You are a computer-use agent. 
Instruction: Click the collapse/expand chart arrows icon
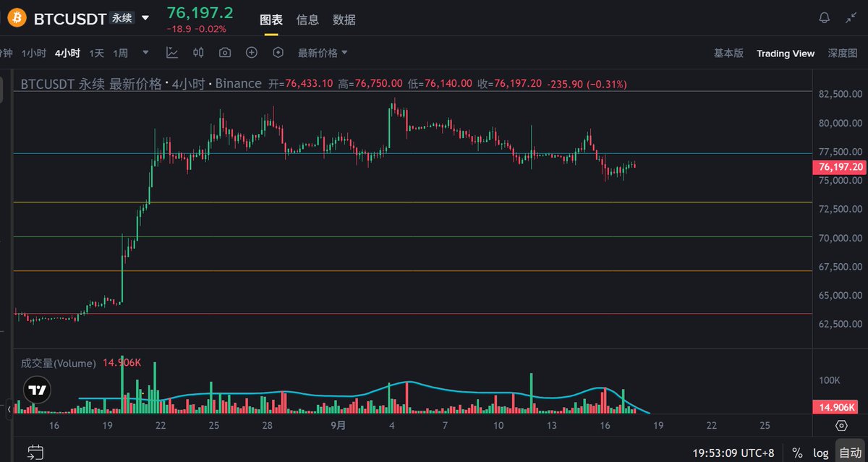point(851,18)
